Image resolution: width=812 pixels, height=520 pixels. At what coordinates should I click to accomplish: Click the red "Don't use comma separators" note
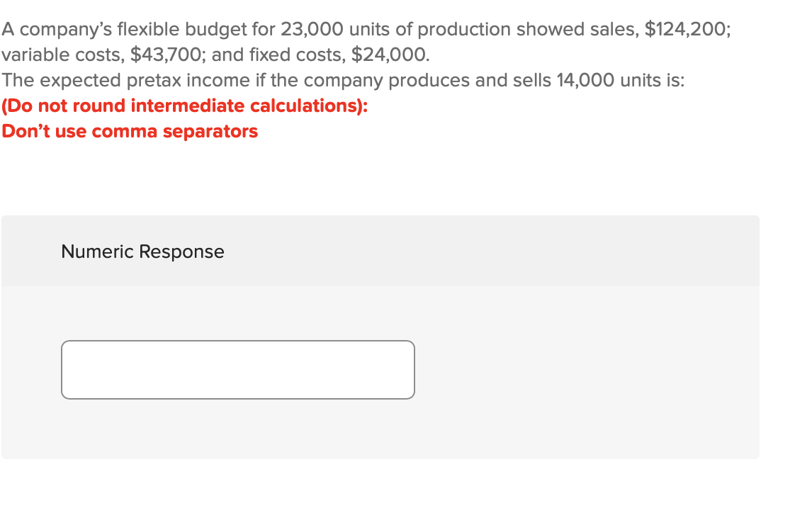[x=130, y=132]
